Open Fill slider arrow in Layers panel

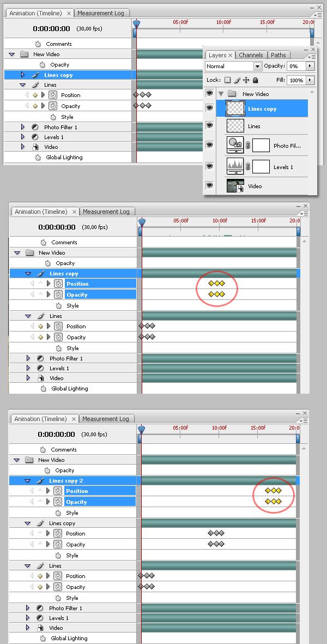click(310, 80)
